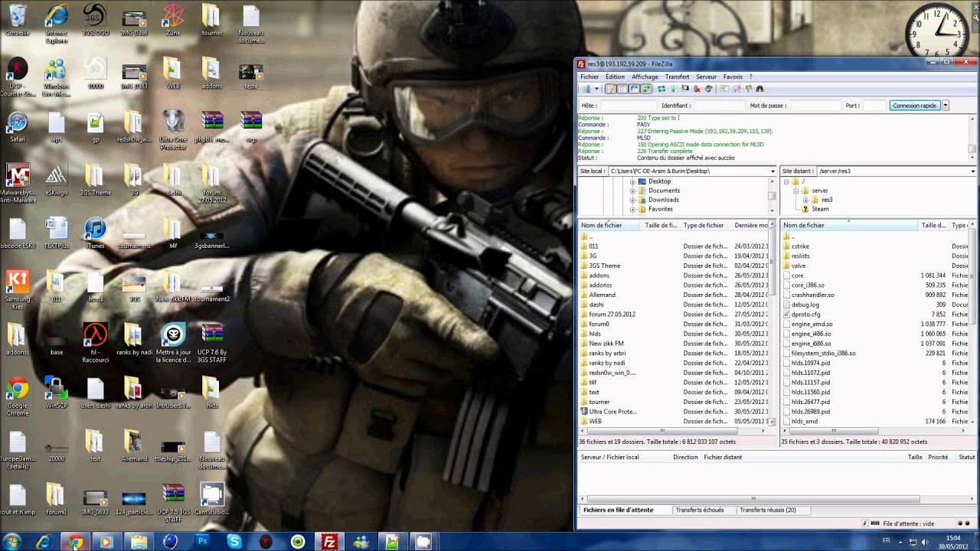Click the Connexion rapide button
This screenshot has height=551, width=980.
click(x=914, y=106)
